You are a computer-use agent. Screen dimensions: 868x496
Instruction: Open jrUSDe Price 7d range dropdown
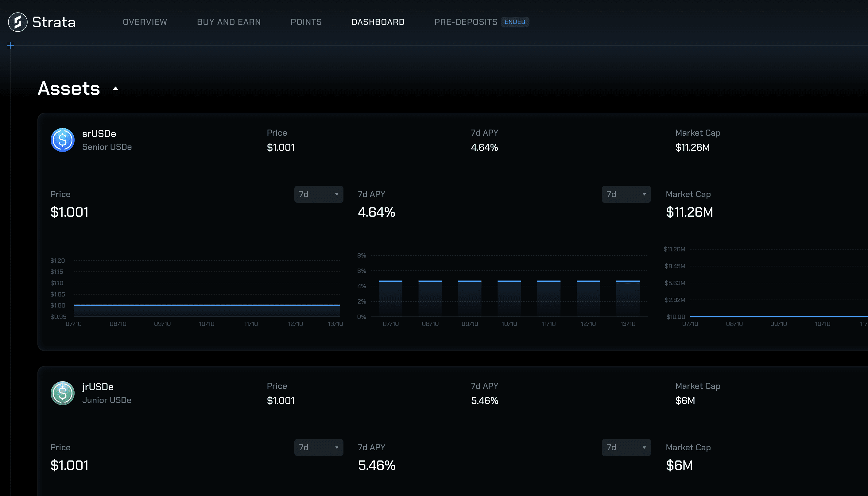point(319,447)
